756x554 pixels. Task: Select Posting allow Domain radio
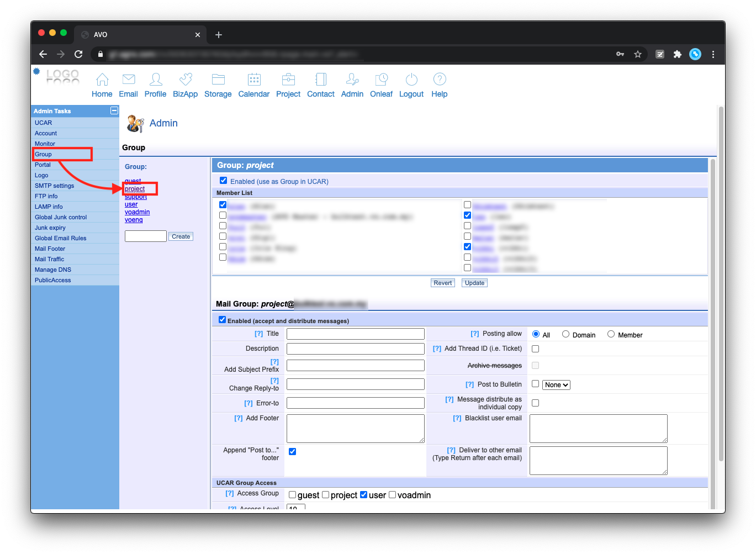(565, 334)
